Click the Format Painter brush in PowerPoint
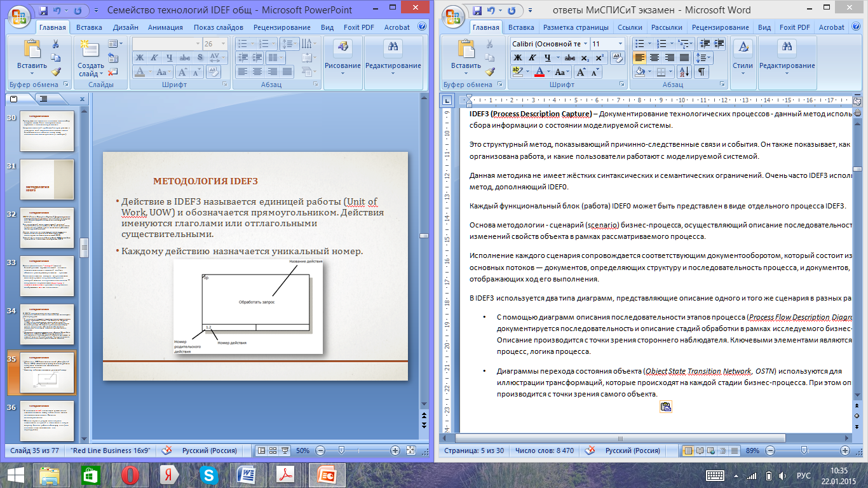Screen dimensions: 868x488 tap(55, 72)
